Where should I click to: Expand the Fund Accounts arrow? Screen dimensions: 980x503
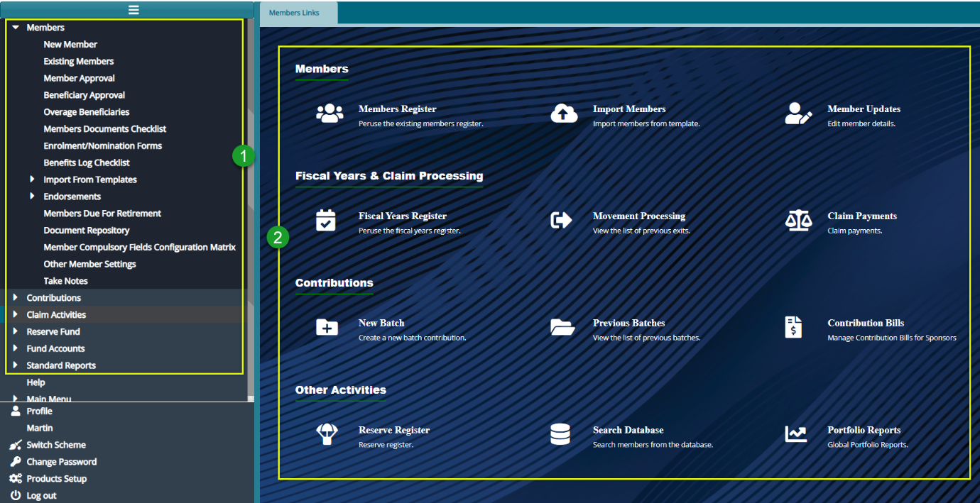15,348
